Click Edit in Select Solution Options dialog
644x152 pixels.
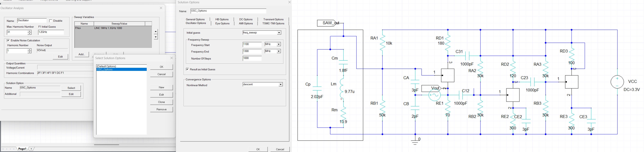pos(162,95)
